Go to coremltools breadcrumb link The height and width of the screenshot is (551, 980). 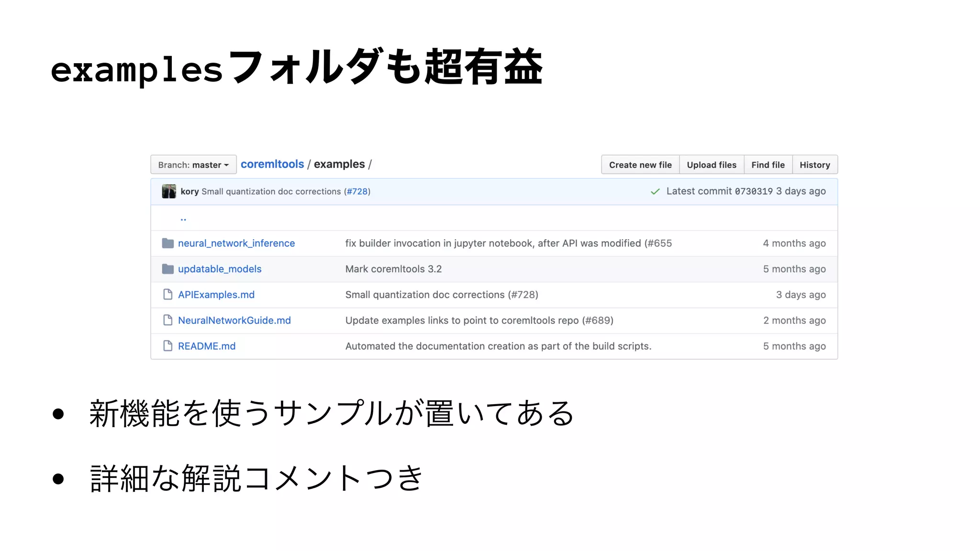[272, 164]
